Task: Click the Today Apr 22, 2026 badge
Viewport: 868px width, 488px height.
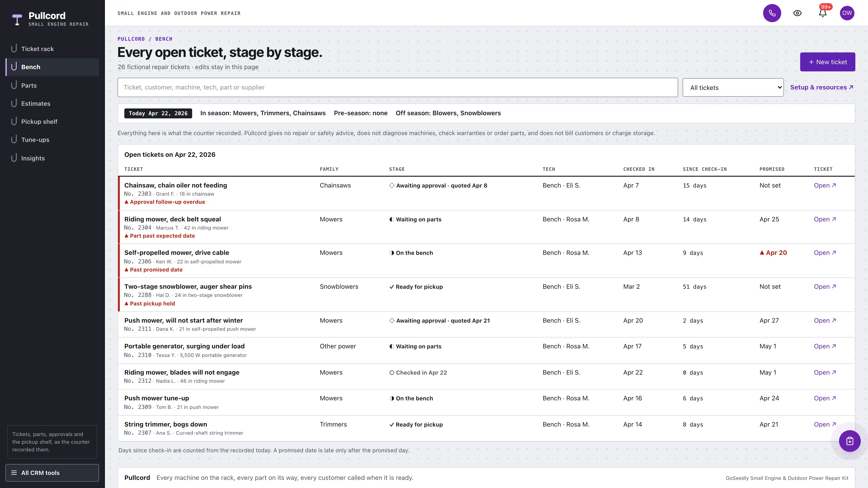Action: tap(158, 113)
